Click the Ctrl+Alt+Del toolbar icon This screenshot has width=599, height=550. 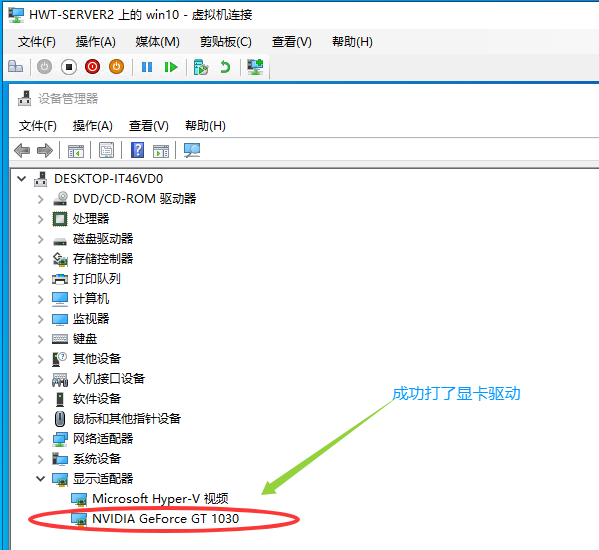coord(16,67)
